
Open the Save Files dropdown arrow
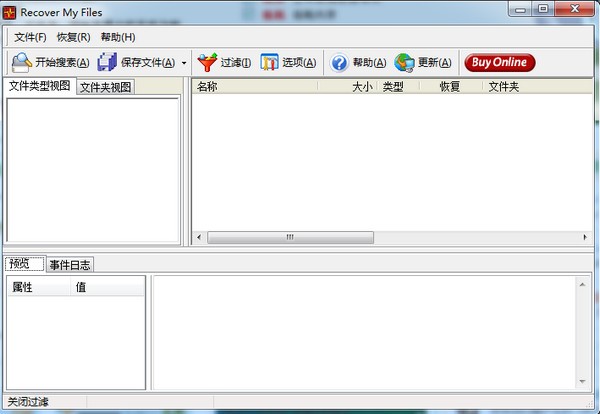tap(184, 63)
